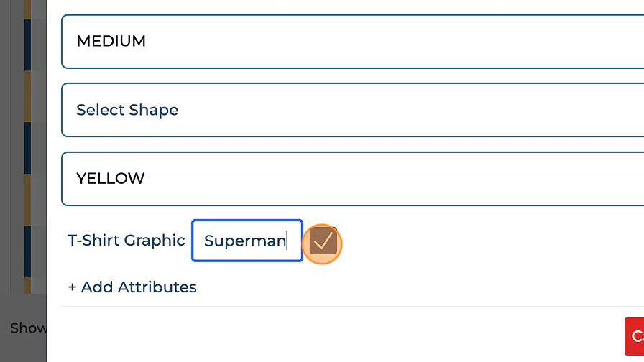Open the YELLOW color dropdown
644x362 pixels.
[x=352, y=179]
